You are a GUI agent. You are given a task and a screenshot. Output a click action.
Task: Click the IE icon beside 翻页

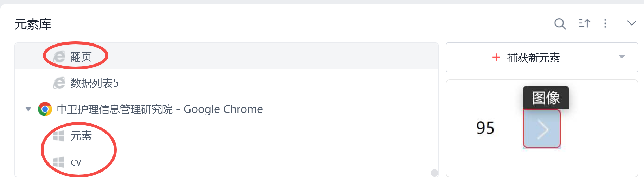coord(59,56)
